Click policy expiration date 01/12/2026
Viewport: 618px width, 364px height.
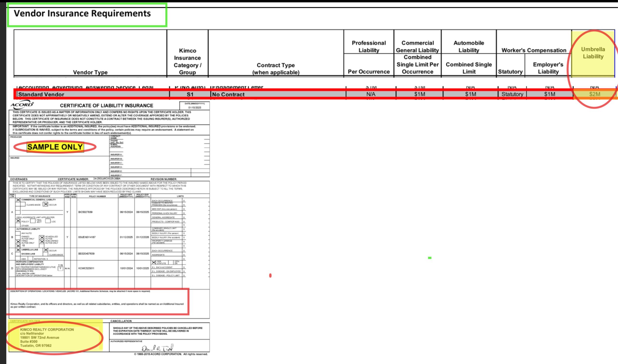(143, 237)
